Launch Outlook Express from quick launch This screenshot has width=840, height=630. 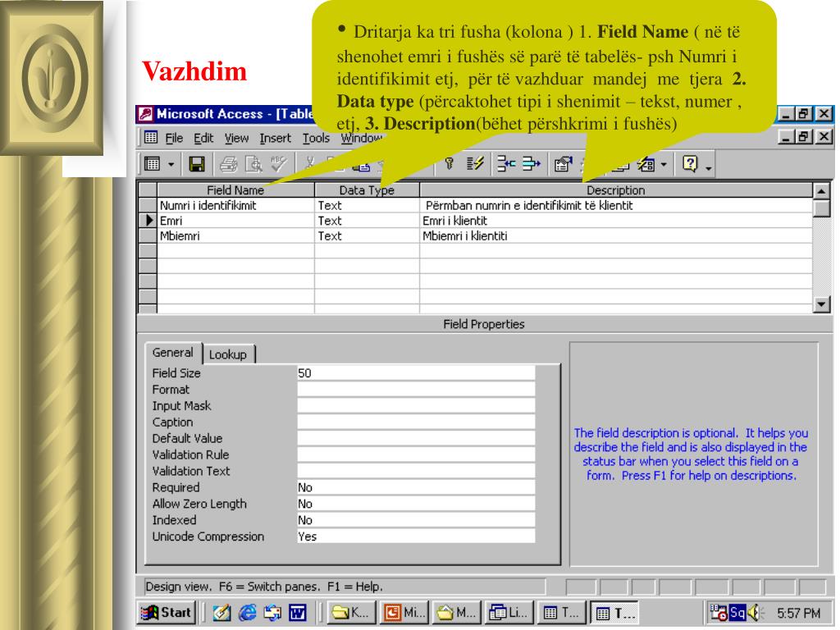[272, 612]
